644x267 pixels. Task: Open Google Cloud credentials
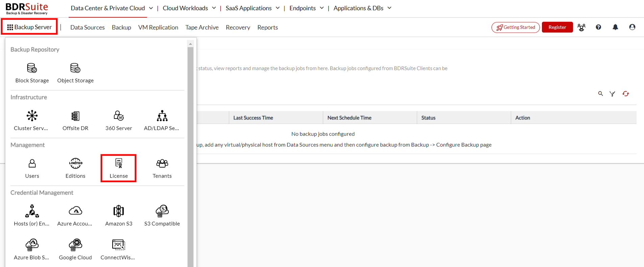[x=75, y=250]
